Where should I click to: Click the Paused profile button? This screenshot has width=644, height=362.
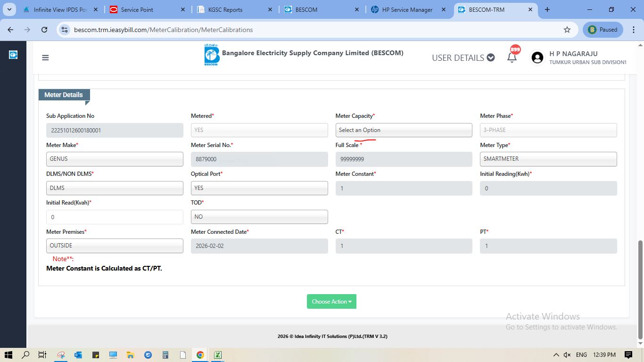coord(603,30)
